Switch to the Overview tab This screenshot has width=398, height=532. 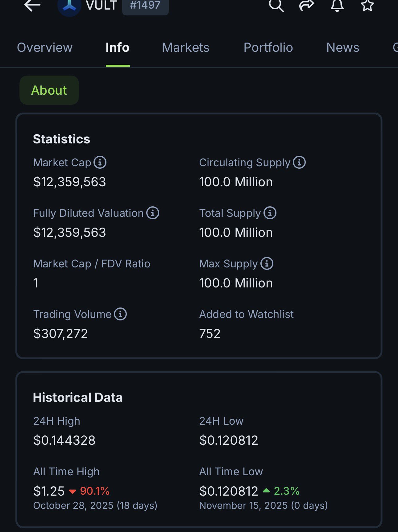(x=45, y=47)
